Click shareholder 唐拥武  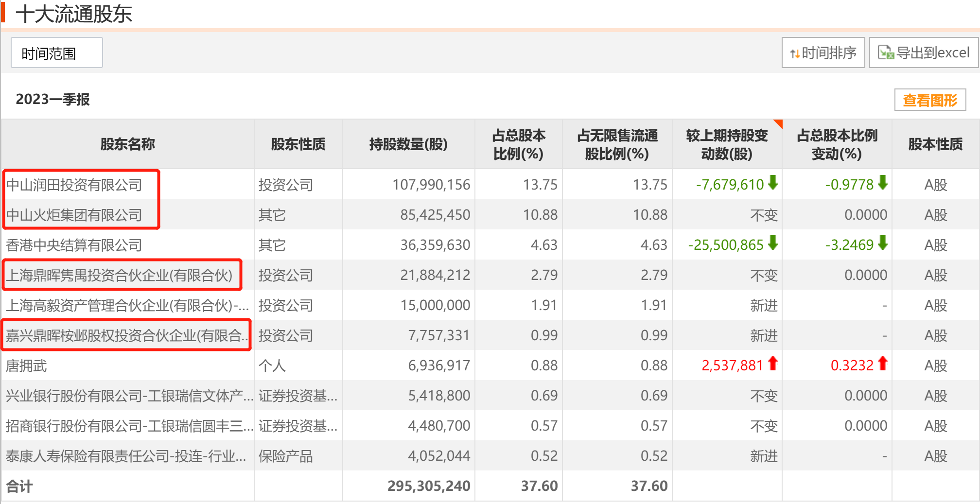tap(26, 365)
